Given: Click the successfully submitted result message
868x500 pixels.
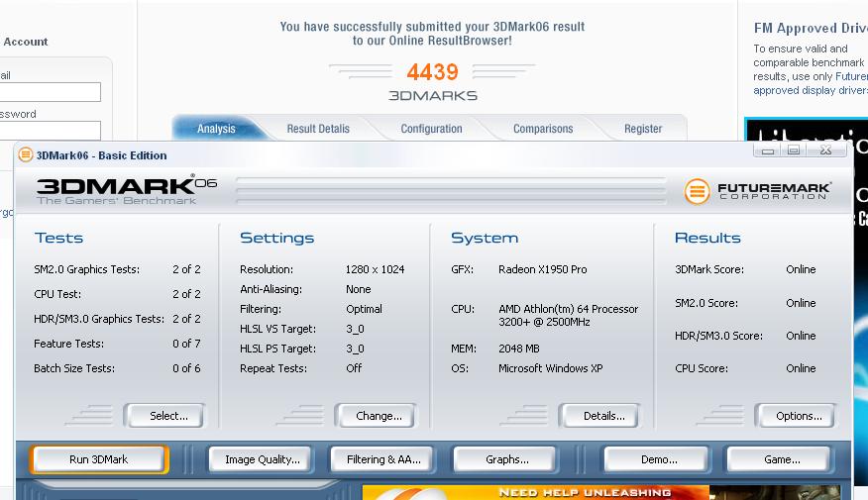Looking at the screenshot, I should (x=432, y=34).
